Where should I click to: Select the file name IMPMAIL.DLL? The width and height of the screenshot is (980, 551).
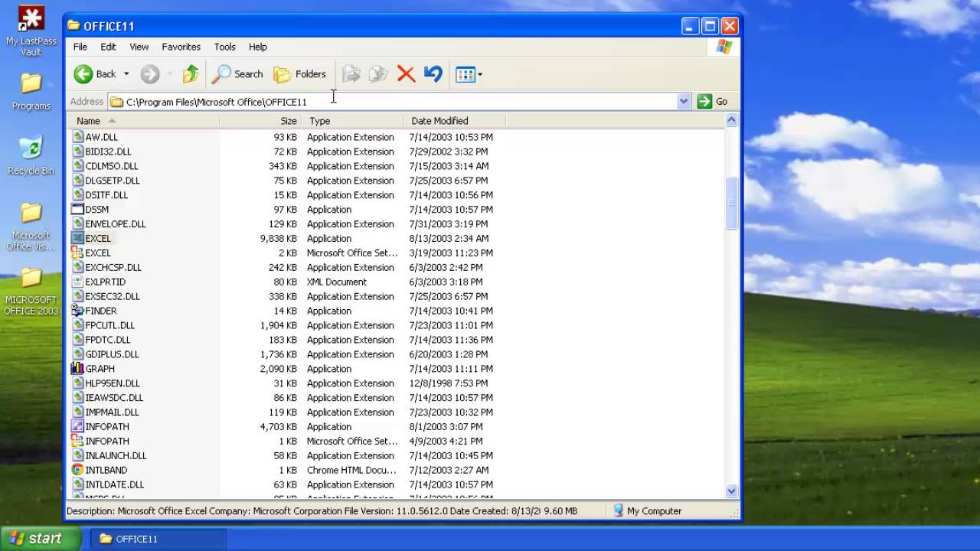tap(112, 412)
